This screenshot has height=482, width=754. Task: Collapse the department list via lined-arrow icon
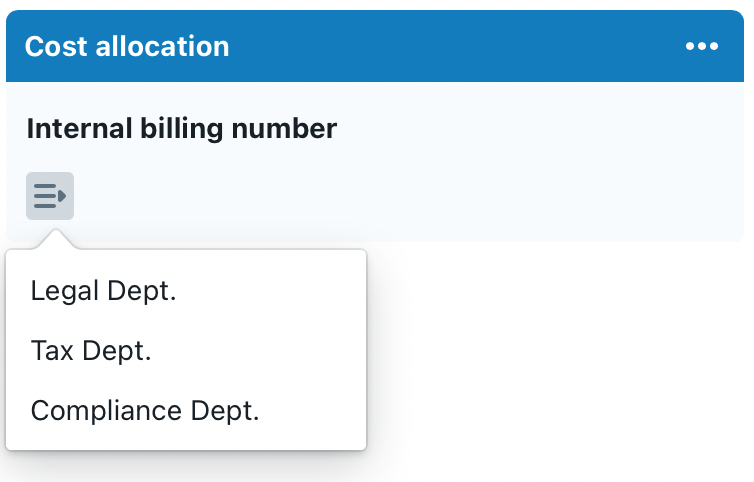click(x=49, y=196)
